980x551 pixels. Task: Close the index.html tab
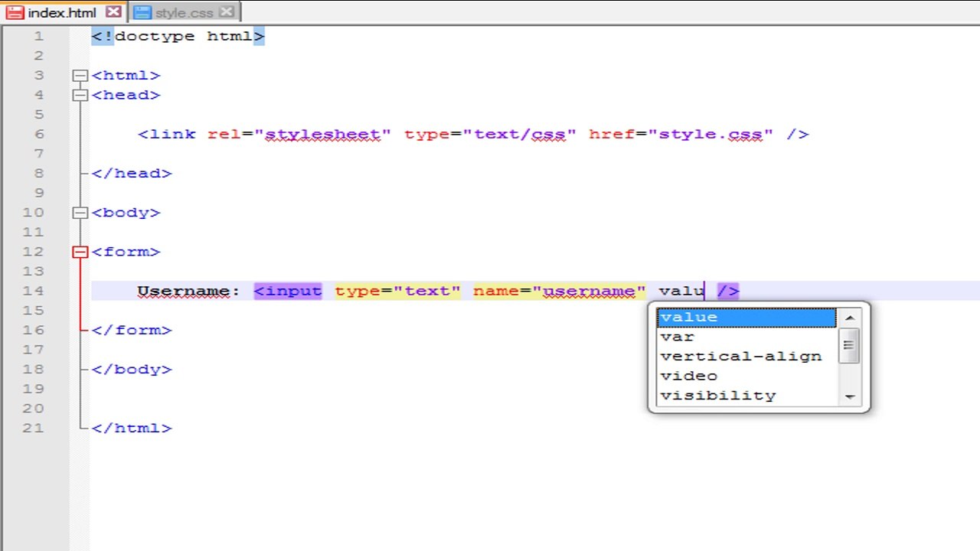pyautogui.click(x=113, y=11)
